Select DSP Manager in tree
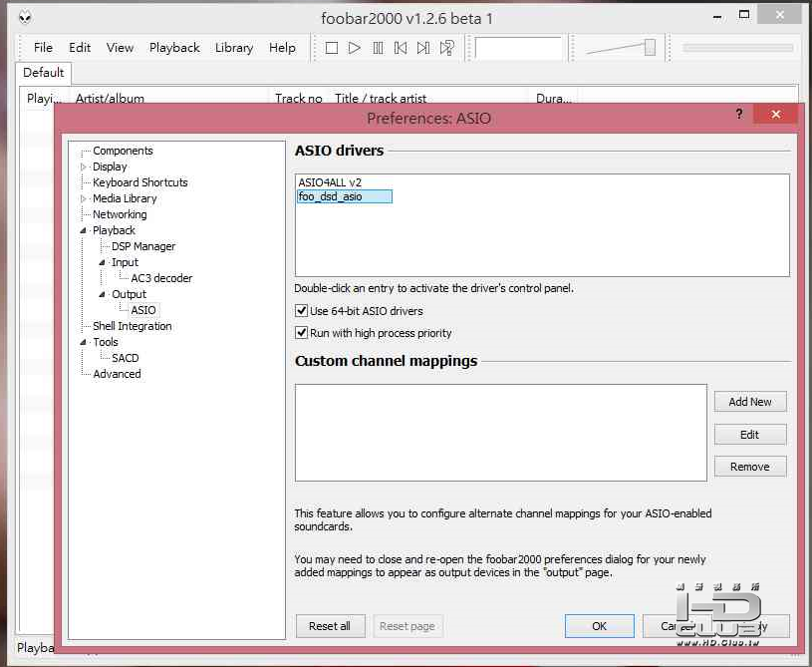Screen dimensions: 812x667 point(143,246)
